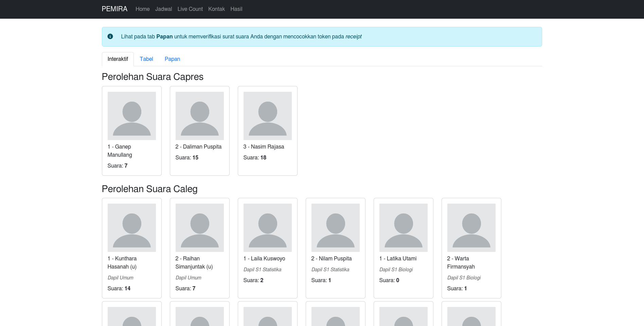This screenshot has width=644, height=326.
Task: Select Nasim Rajasa's avatar image
Action: point(267,116)
